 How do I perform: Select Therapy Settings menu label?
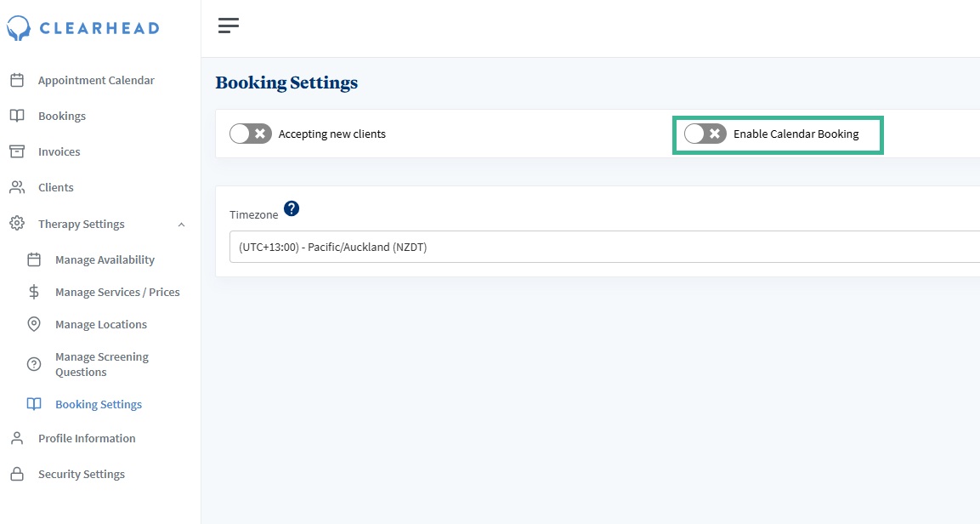(82, 224)
